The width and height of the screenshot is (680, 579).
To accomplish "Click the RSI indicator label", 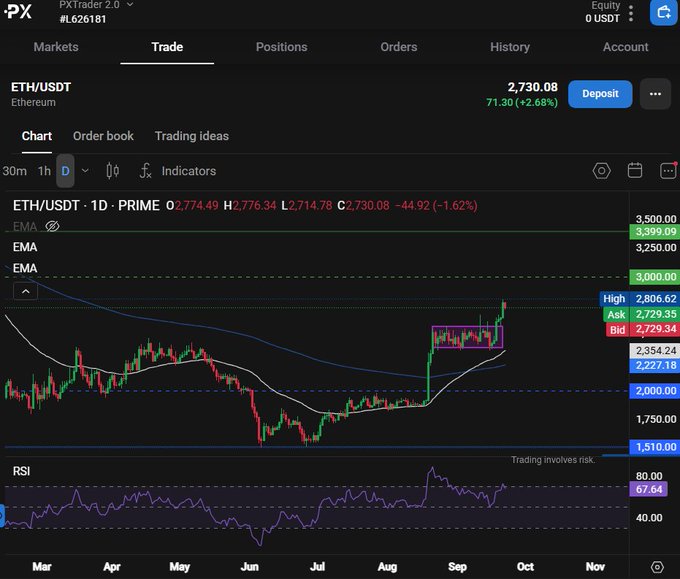I will click(x=21, y=471).
